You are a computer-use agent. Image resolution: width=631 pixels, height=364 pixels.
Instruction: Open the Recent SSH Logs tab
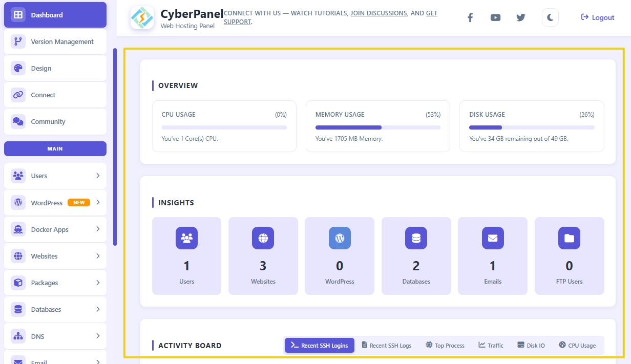386,345
